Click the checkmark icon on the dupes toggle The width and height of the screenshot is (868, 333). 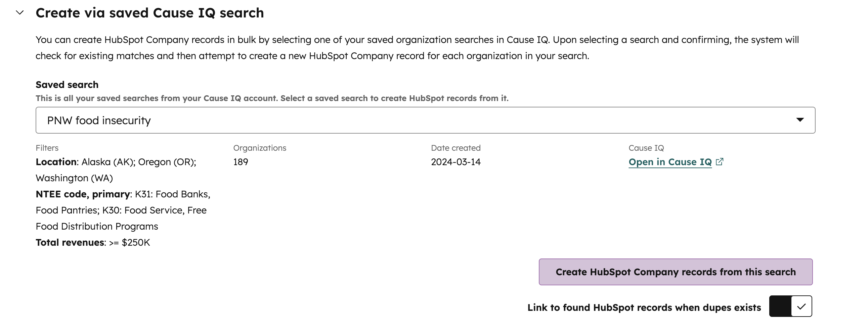pos(803,306)
